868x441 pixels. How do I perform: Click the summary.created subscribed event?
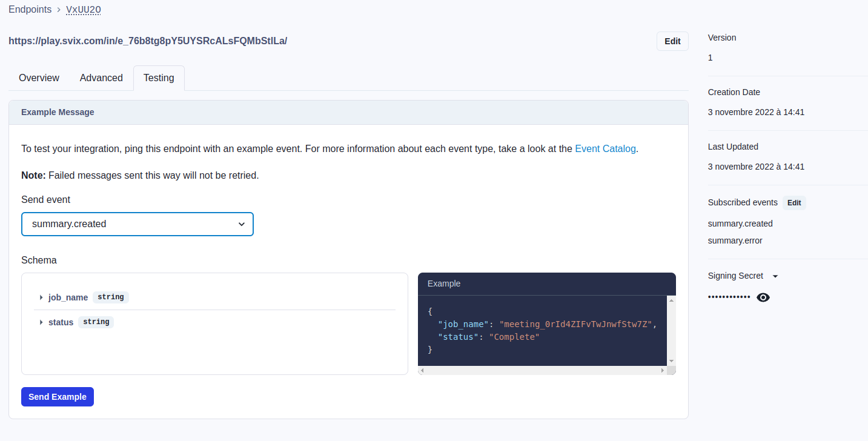740,224
